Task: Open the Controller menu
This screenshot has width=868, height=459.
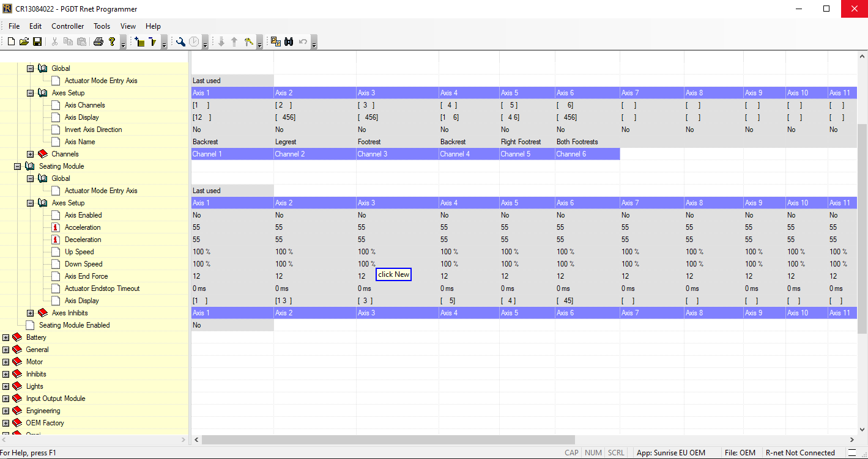Action: click(x=67, y=26)
